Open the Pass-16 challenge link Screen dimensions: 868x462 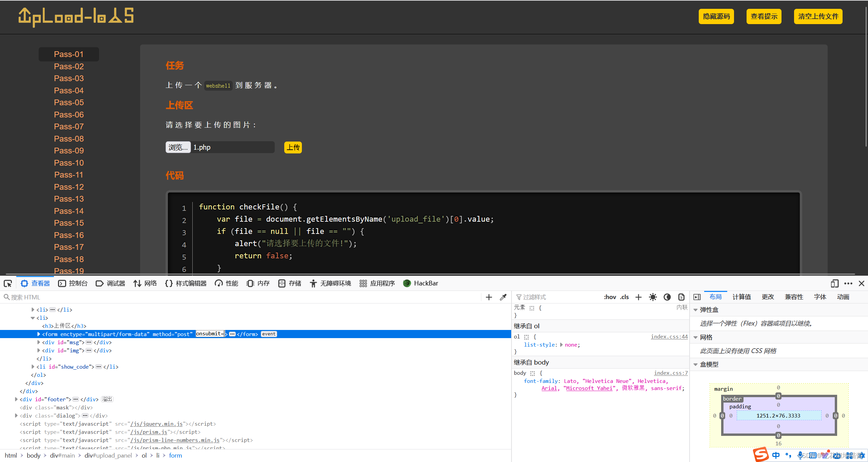click(x=69, y=235)
